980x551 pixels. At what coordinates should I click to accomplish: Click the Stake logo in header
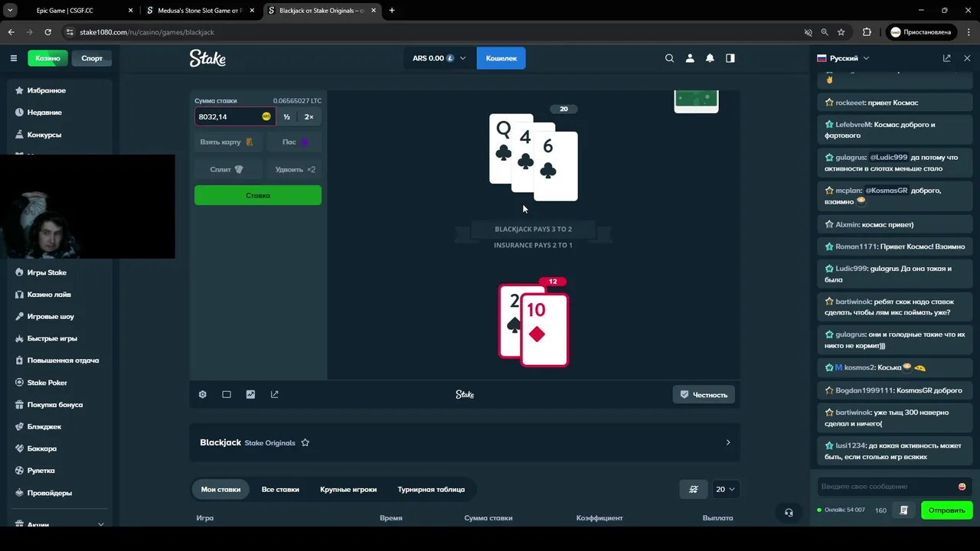[x=207, y=58]
